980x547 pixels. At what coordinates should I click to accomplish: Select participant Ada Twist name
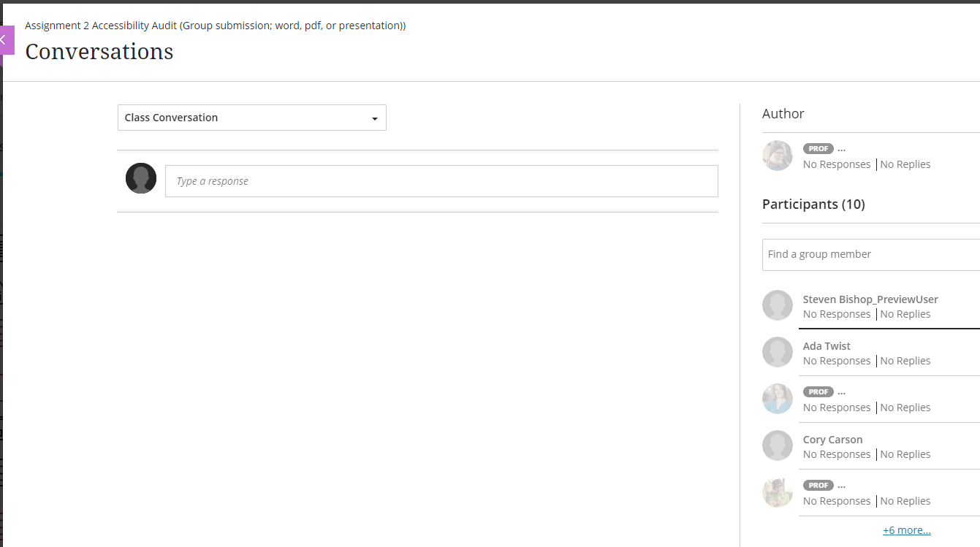click(827, 346)
